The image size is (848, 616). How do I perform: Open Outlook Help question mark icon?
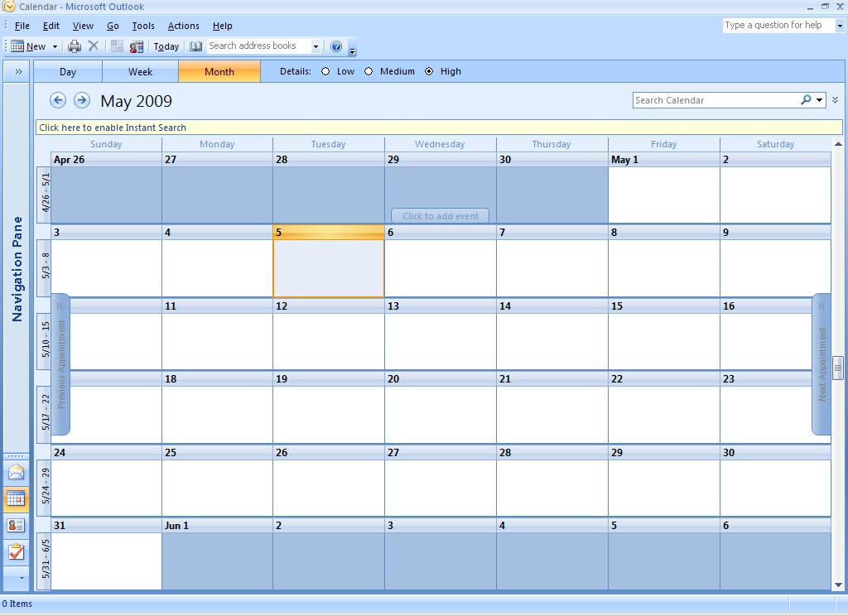coord(336,46)
